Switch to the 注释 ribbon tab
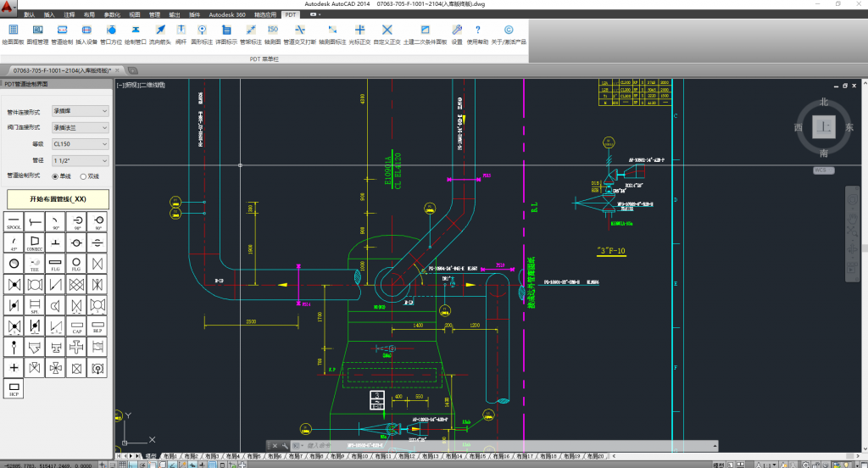 70,15
